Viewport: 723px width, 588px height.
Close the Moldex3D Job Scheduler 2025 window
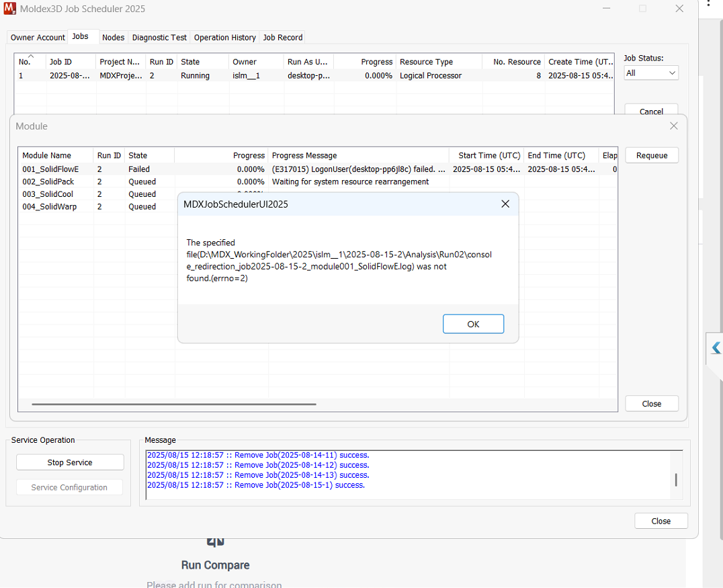pos(679,8)
